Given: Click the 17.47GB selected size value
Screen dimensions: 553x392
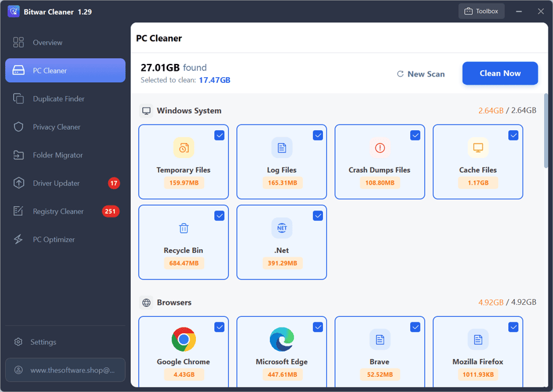Looking at the screenshot, I should 214,80.
